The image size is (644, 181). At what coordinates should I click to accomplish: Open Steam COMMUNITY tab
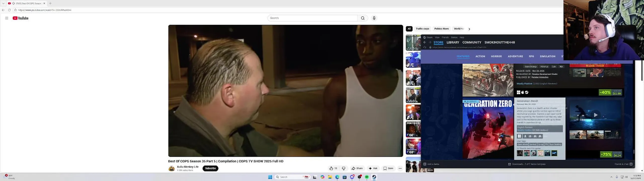coord(472,42)
